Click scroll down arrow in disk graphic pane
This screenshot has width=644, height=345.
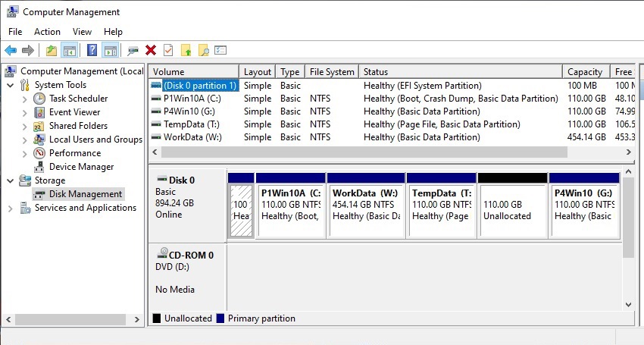pyautogui.click(x=628, y=305)
